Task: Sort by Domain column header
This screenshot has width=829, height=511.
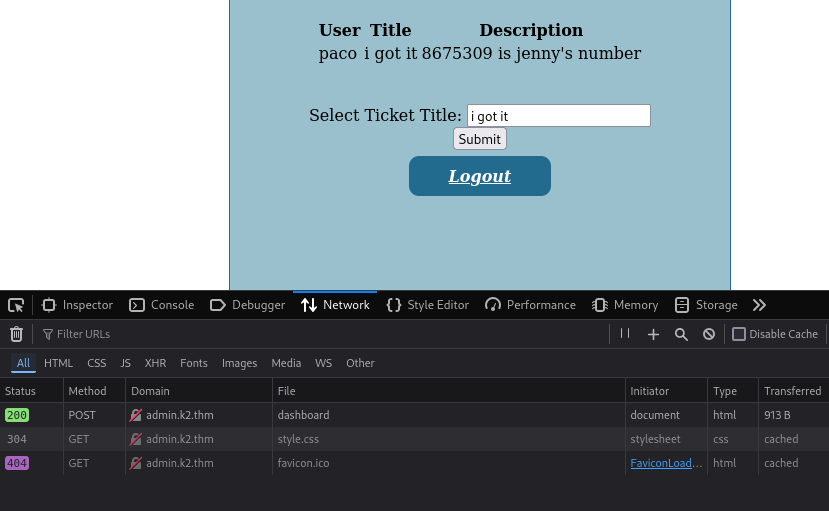Action: pyautogui.click(x=199, y=391)
